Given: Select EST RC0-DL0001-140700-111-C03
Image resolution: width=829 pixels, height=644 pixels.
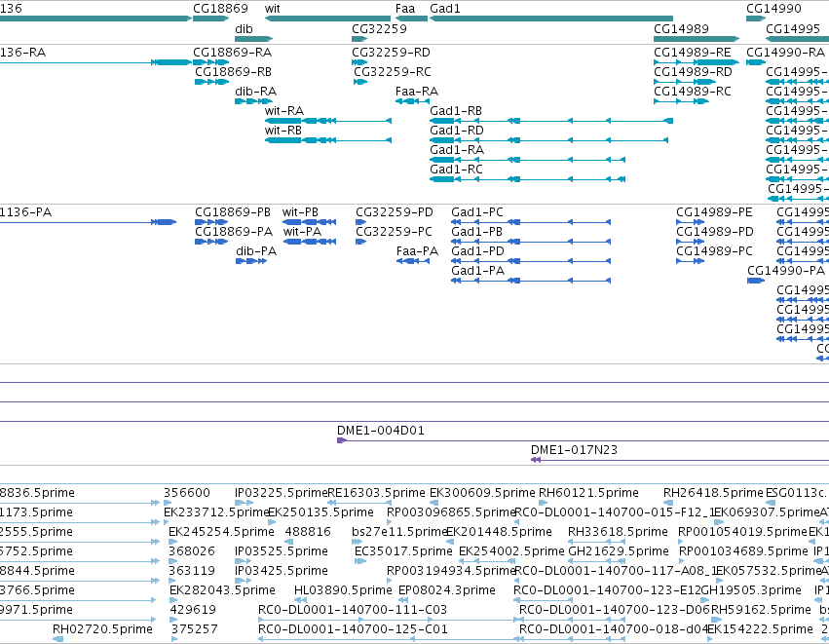Looking at the screenshot, I should [388, 621].
